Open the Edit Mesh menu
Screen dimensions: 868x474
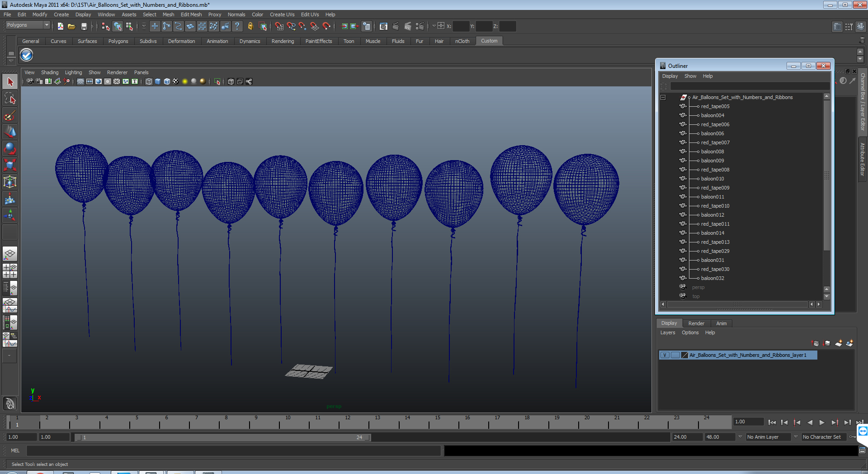click(191, 14)
